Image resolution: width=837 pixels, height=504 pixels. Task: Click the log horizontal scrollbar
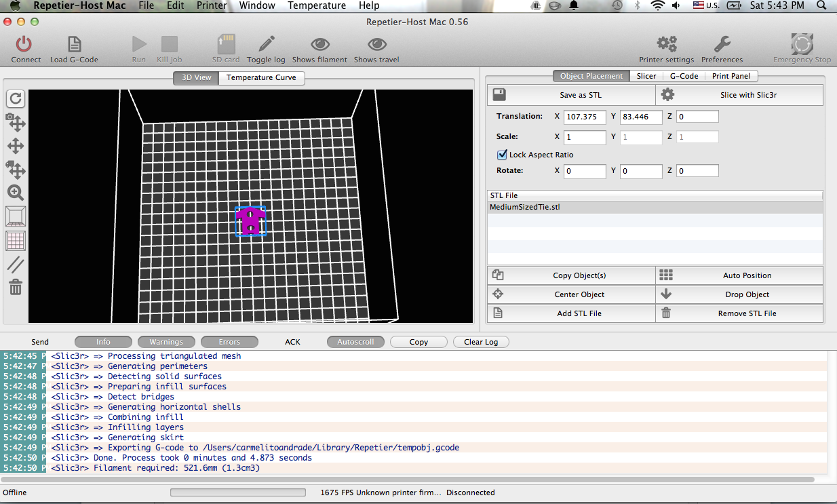(x=407, y=479)
